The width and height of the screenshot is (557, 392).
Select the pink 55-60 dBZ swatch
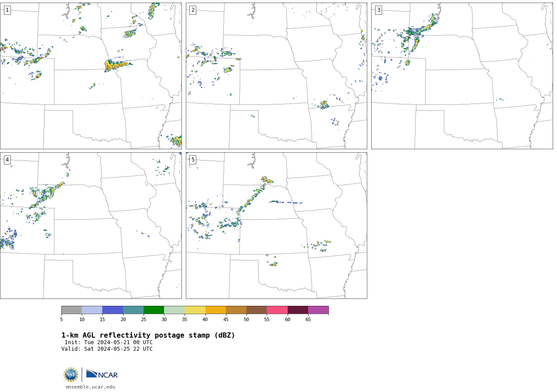tap(277, 310)
